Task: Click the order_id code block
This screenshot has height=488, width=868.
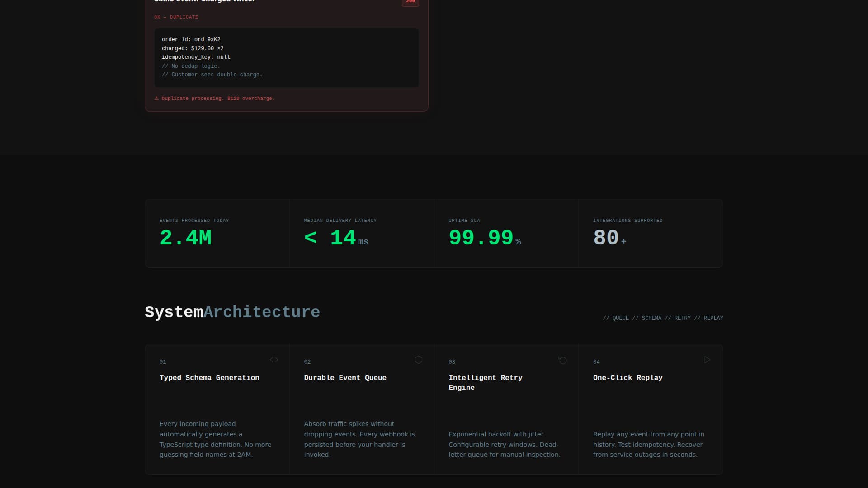Action: 286,57
